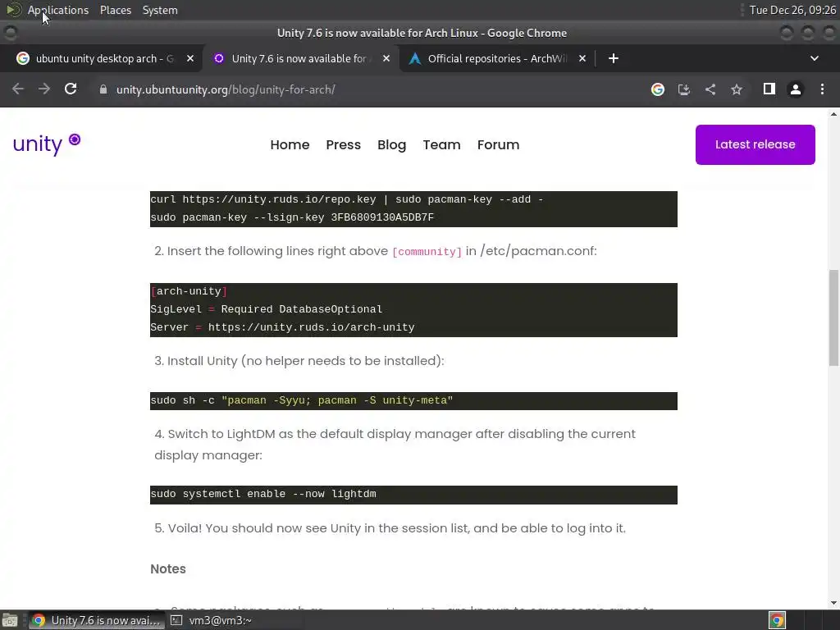The height and width of the screenshot is (630, 840).
Task: Open a new tab
Action: 614,58
